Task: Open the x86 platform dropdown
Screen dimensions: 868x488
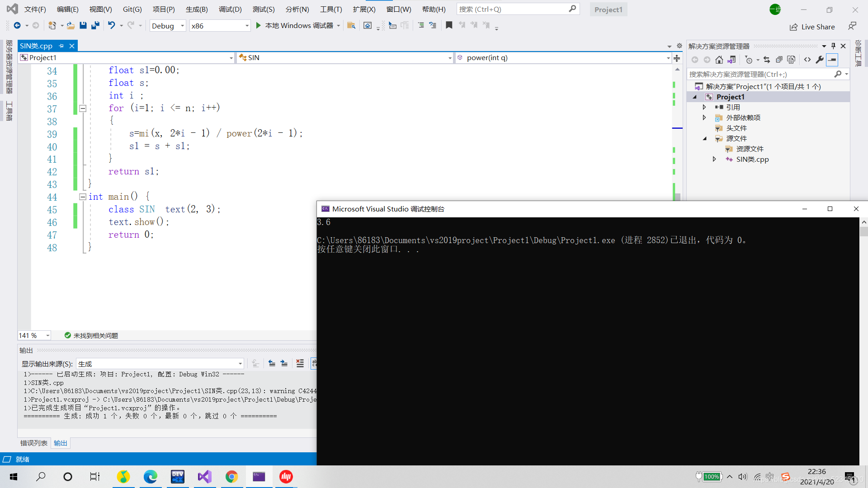Action: pos(220,26)
